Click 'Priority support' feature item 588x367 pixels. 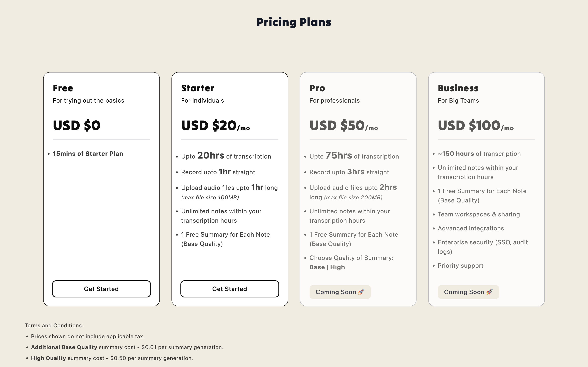(x=460, y=266)
